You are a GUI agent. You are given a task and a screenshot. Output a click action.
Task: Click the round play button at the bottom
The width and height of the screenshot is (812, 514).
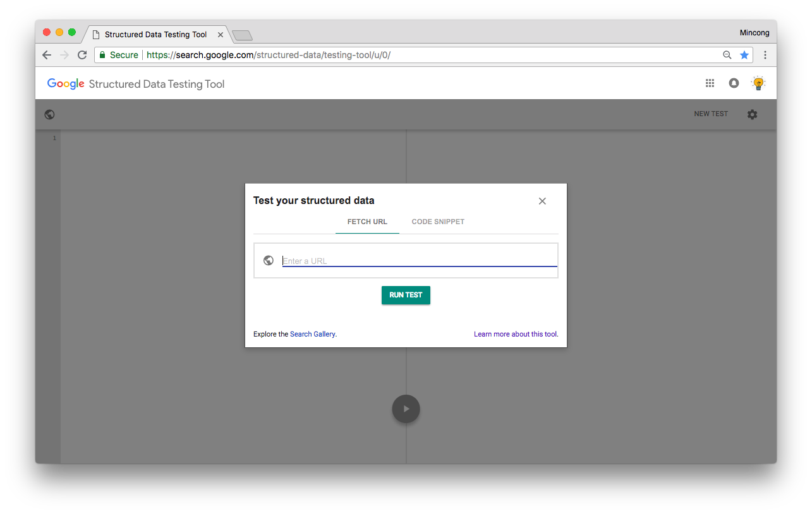406,409
